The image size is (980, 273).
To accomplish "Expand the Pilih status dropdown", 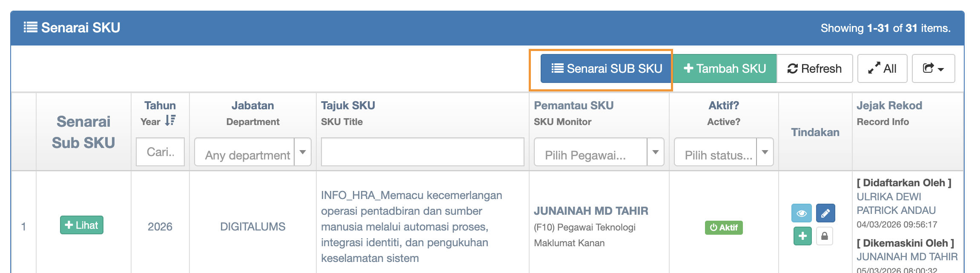I will click(724, 152).
